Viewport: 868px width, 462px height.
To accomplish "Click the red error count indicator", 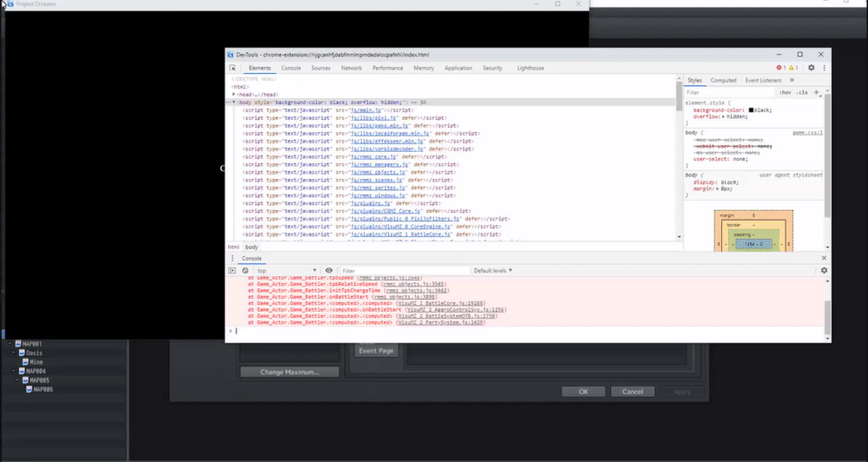I will coord(780,68).
